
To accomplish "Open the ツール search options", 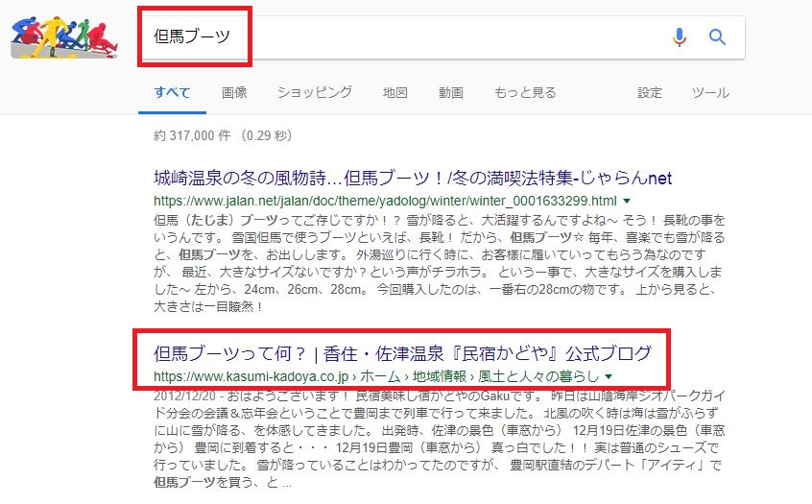I will point(710,93).
